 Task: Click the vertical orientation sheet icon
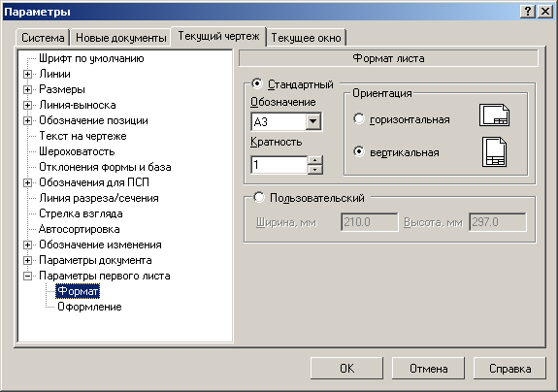point(494,152)
